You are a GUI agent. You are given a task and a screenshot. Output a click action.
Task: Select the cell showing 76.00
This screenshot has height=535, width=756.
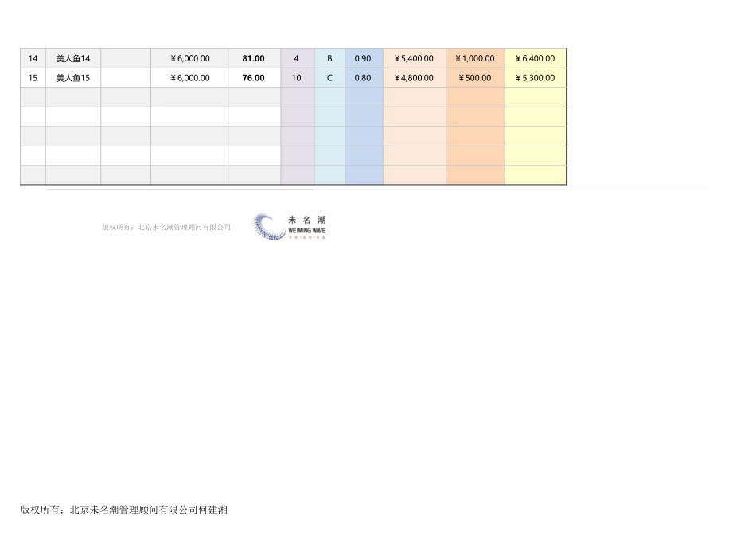tap(253, 77)
